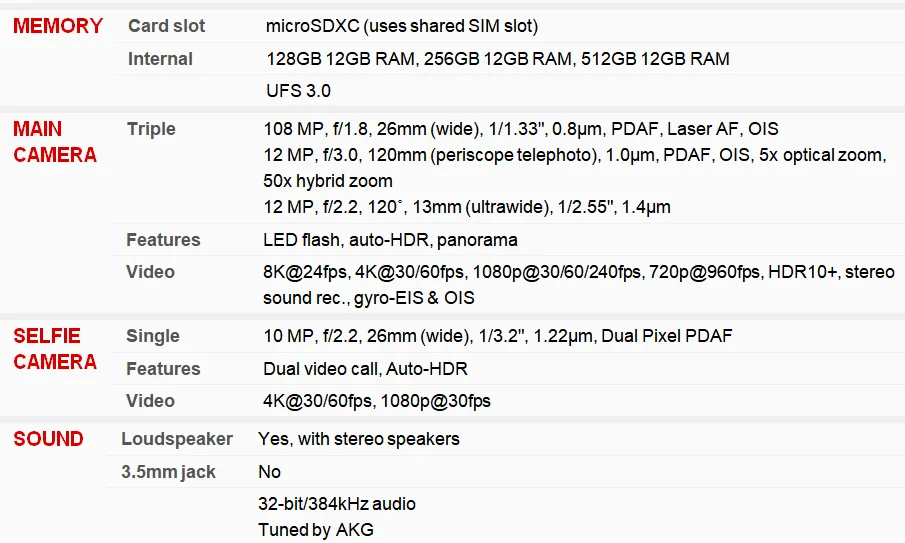The image size is (905, 543).
Task: Click the MEMORY section heading
Action: pos(58,26)
